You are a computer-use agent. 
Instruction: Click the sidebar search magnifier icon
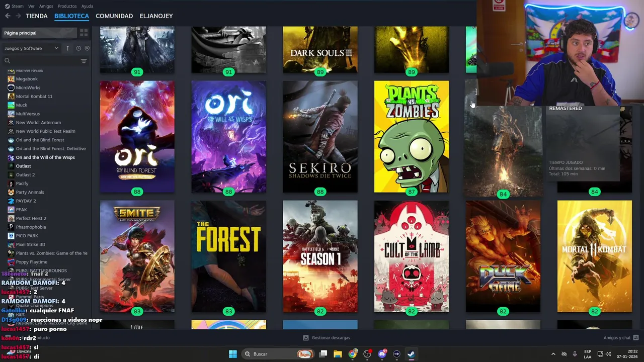tap(7, 61)
